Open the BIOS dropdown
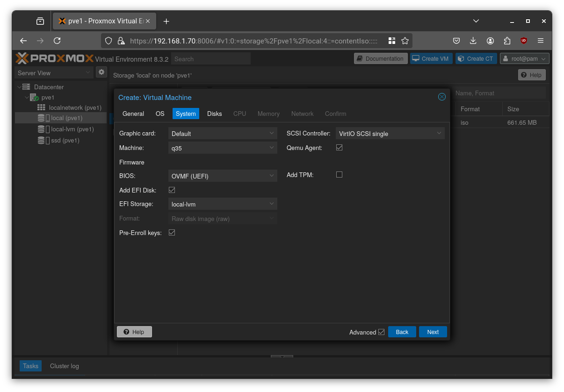 (272, 176)
